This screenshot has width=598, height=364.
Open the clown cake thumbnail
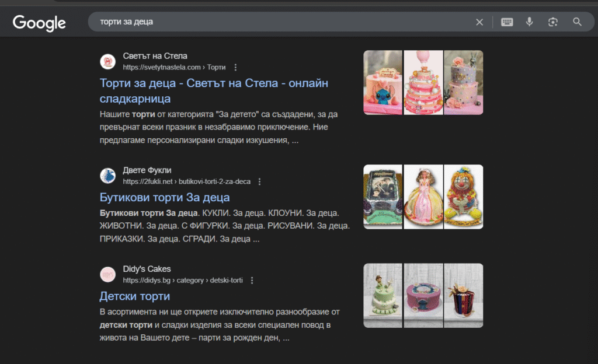[x=463, y=197]
